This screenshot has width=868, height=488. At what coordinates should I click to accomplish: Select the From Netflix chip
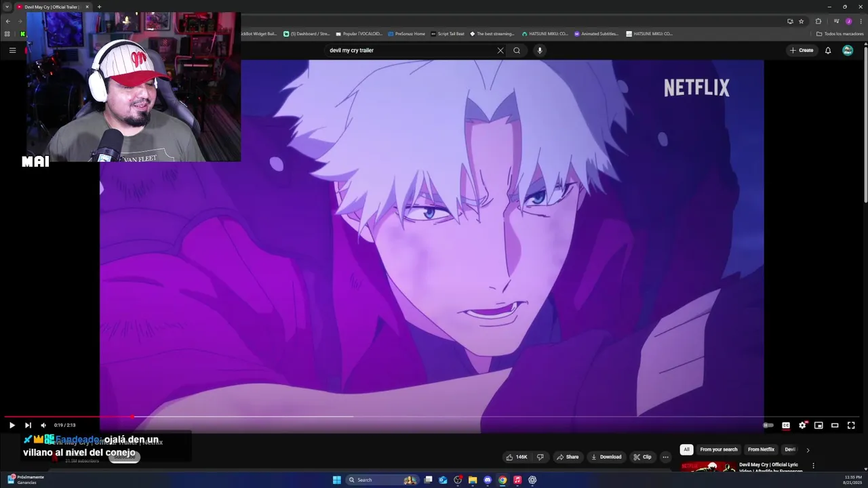click(x=761, y=449)
